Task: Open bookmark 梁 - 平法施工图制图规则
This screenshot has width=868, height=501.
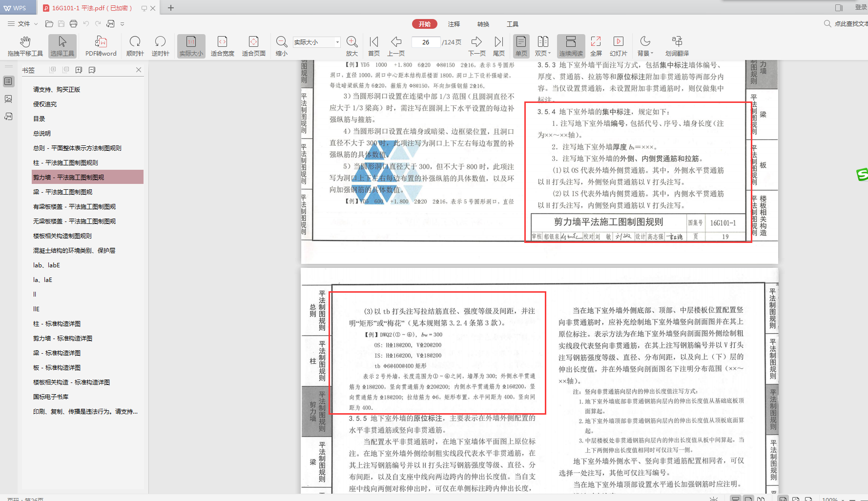Action: 62,192
